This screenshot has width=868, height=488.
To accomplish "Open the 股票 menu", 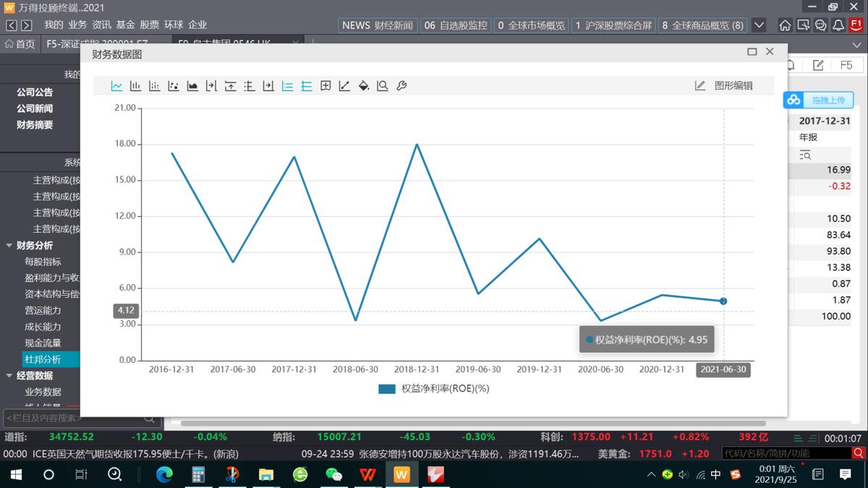I will 149,25.
